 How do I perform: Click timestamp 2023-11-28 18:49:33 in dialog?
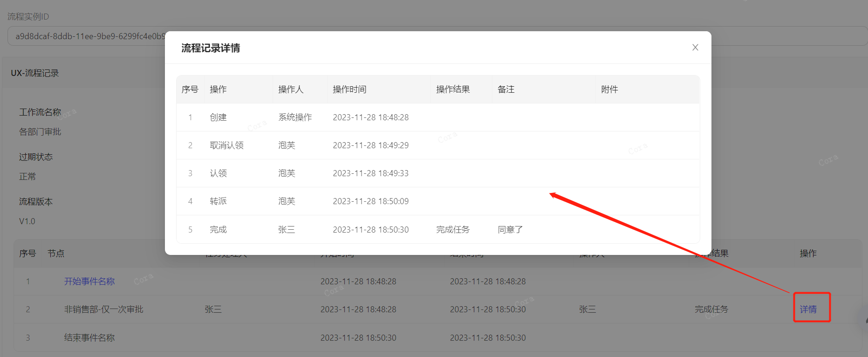[370, 173]
